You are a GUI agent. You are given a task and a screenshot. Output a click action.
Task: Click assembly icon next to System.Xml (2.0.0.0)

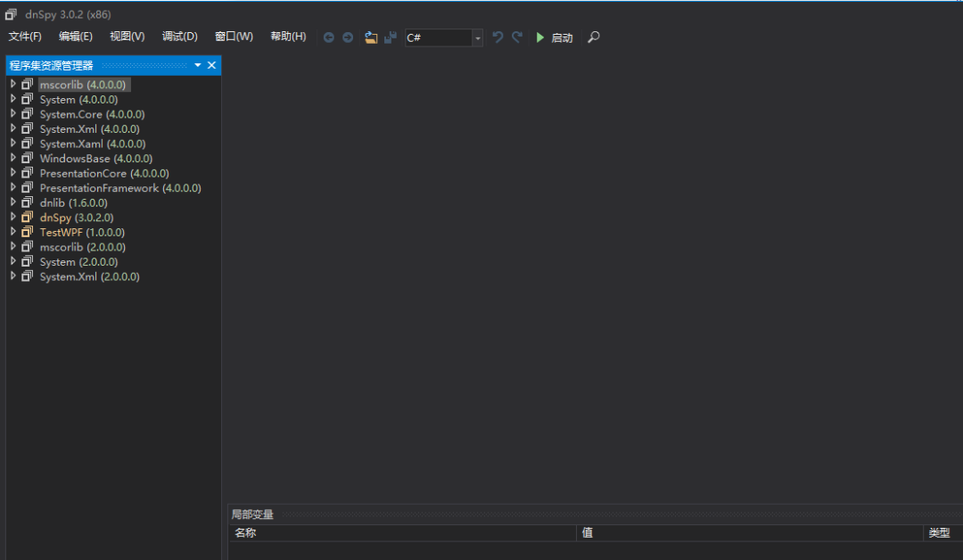pos(27,276)
